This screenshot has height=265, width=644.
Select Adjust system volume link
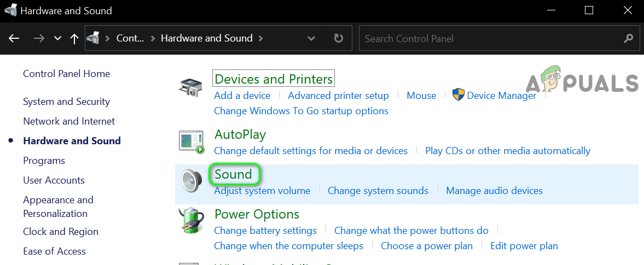coord(262,191)
